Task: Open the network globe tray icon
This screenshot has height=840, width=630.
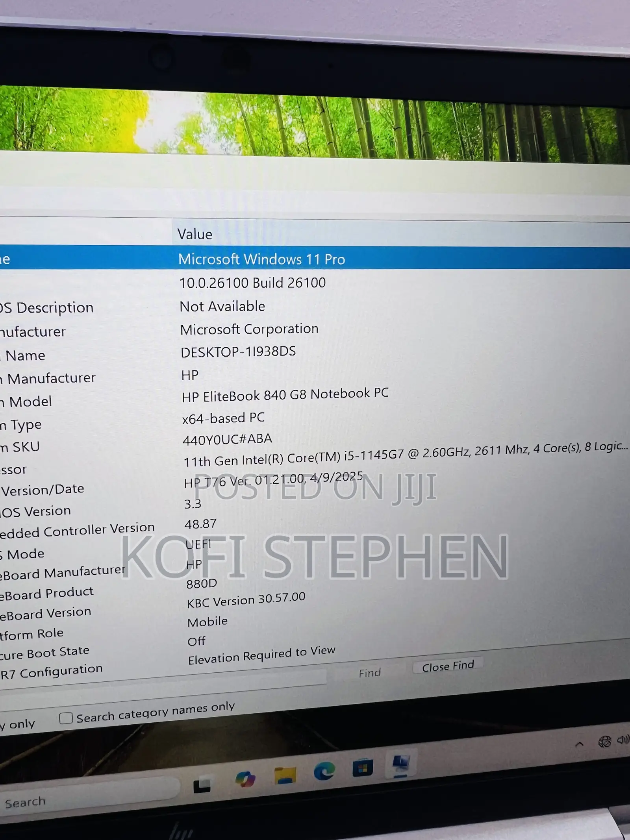Action: point(604,742)
